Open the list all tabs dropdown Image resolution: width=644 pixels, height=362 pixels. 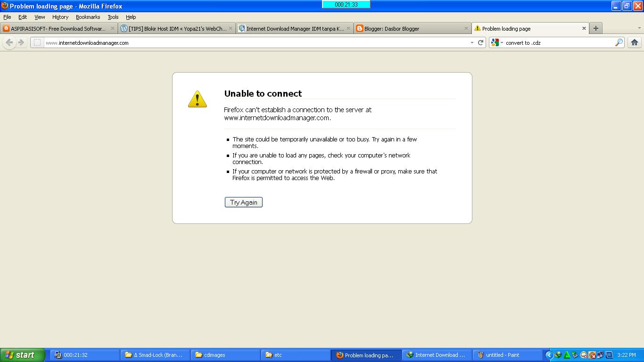tap(639, 28)
